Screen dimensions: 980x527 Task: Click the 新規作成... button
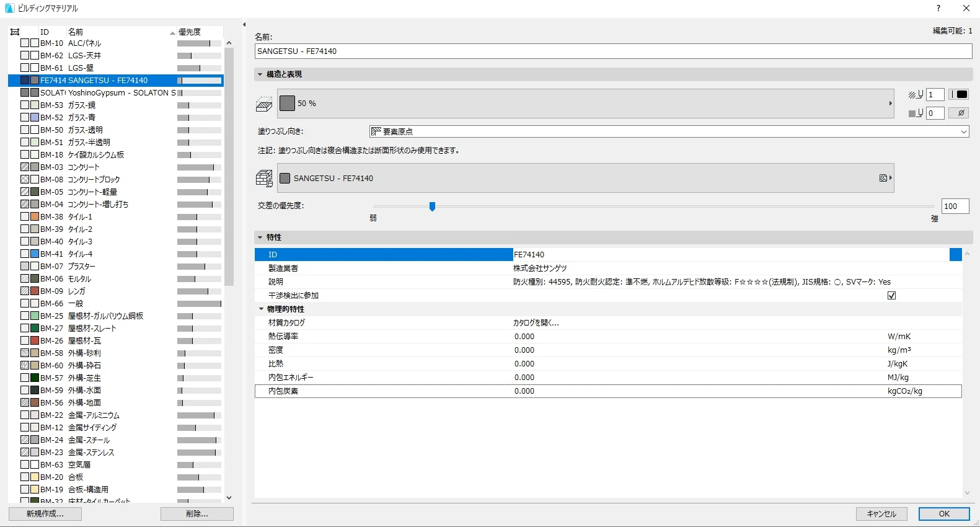(x=45, y=514)
